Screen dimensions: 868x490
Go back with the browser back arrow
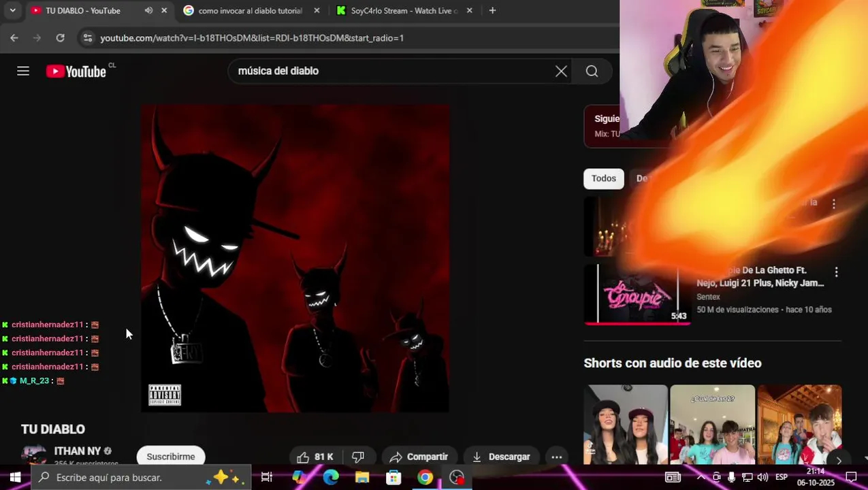tap(14, 38)
